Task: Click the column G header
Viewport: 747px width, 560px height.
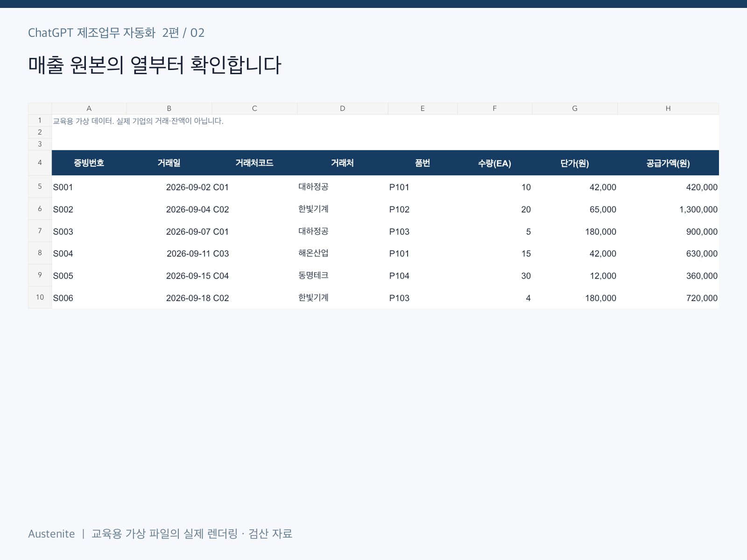Action: (575, 108)
